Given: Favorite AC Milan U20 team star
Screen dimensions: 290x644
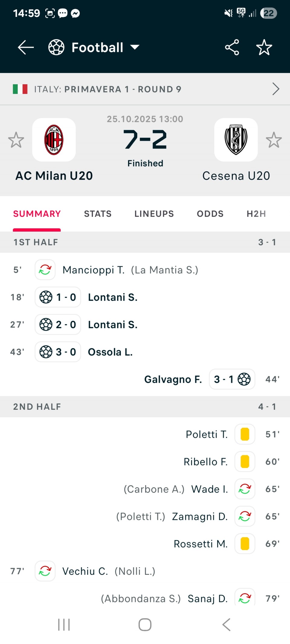Looking at the screenshot, I should tap(16, 140).
